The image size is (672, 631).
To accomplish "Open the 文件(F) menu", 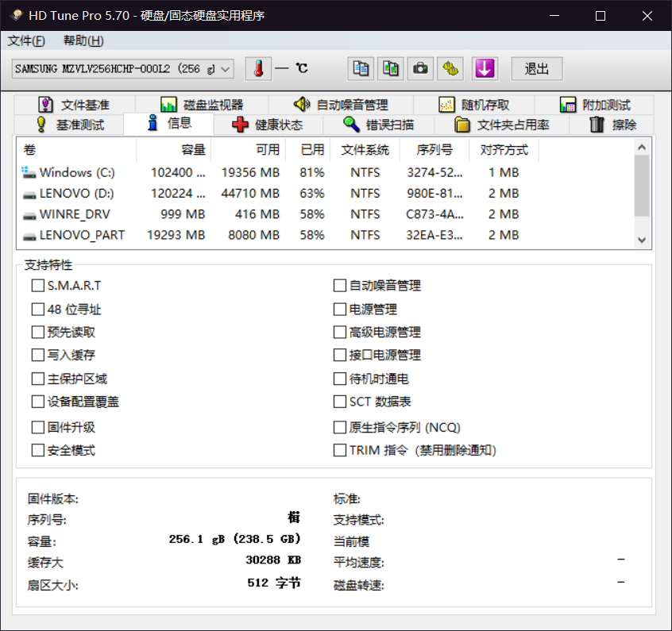I will point(25,40).
